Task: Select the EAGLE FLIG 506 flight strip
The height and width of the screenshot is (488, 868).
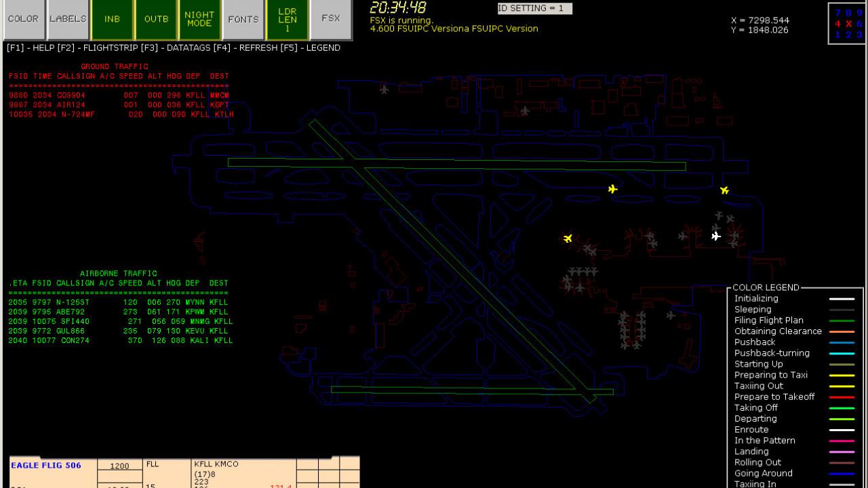Action: click(47, 465)
